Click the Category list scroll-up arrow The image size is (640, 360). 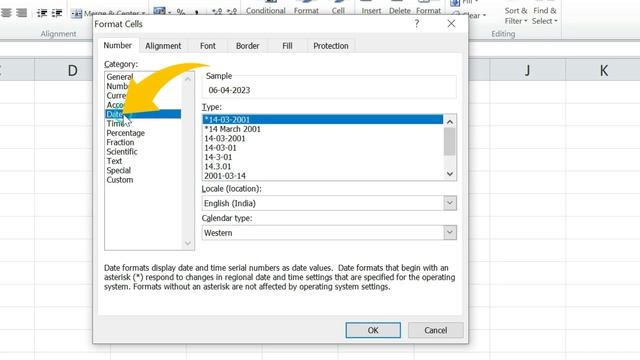coord(188,79)
